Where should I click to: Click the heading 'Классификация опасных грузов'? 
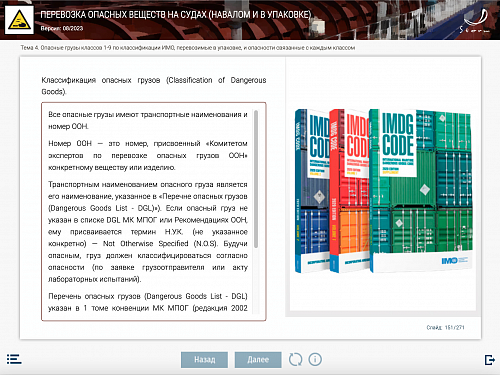tap(154, 86)
